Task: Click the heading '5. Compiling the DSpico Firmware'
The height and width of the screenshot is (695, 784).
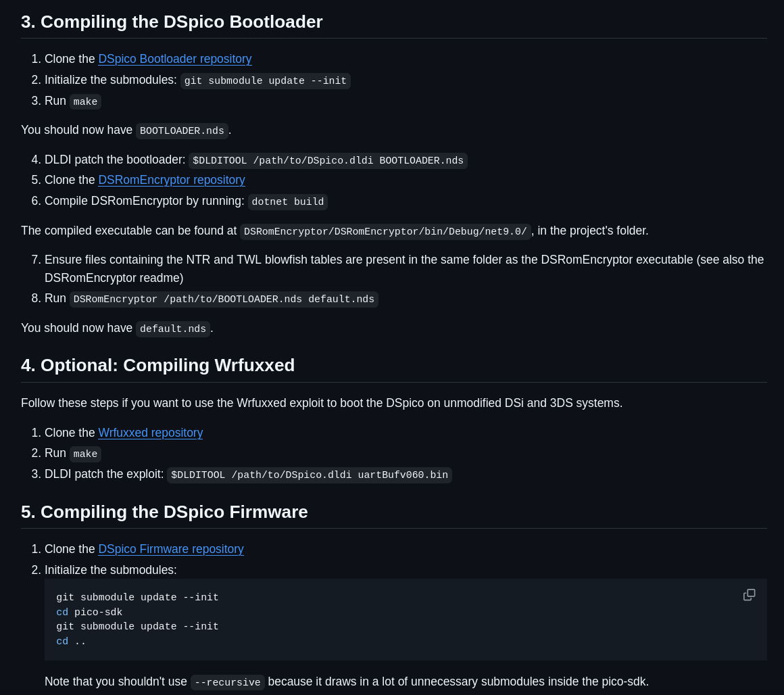Action: click(164, 512)
